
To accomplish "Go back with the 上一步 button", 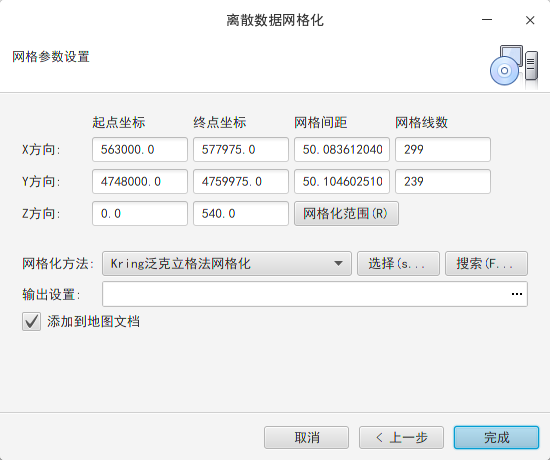I will 401,437.
